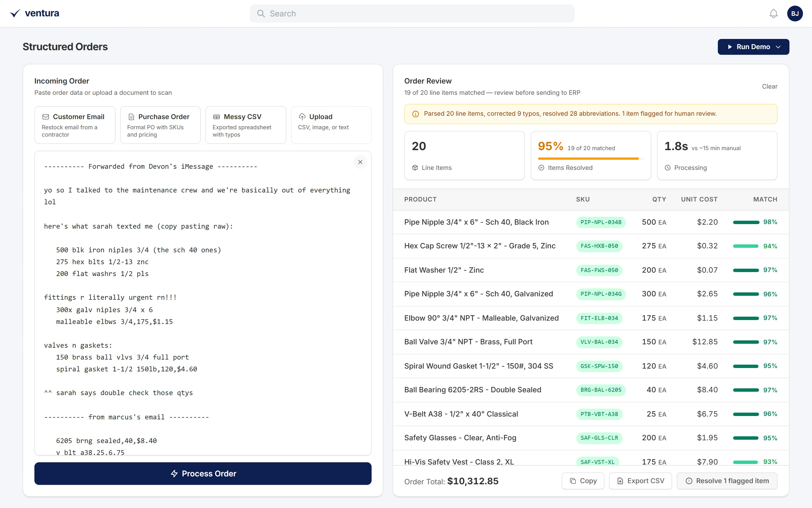Click the lightning bolt on Process Order

[174, 473]
